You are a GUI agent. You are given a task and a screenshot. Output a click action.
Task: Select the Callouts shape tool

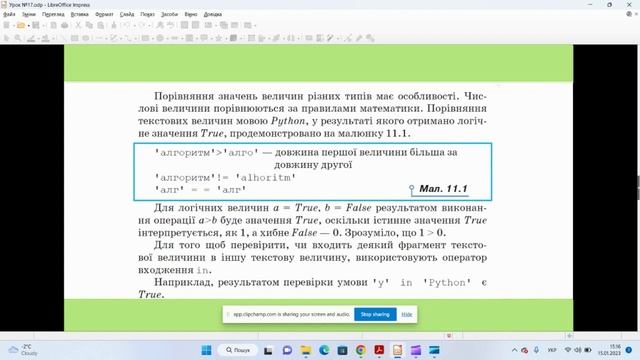pyautogui.click(x=204, y=38)
